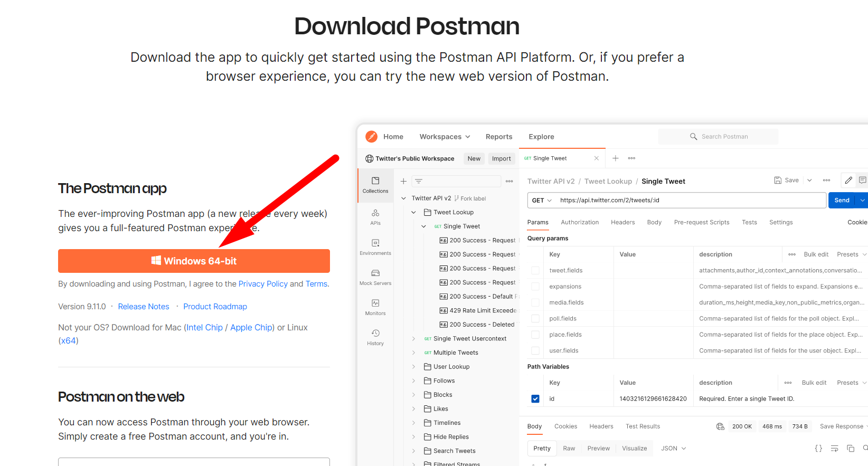868x466 pixels.
Task: Click the Import button
Action: 501,158
